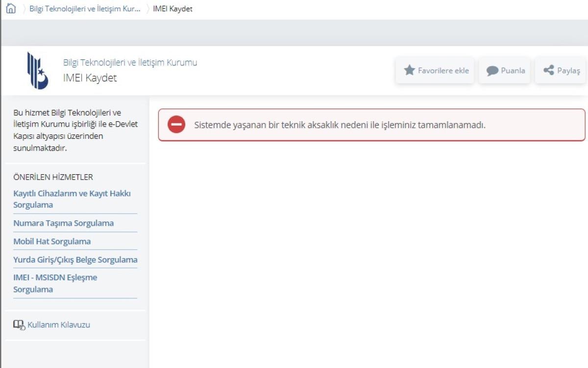Click the sidebar e-Devlet service description text
The image size is (588, 368).
pos(75,131)
